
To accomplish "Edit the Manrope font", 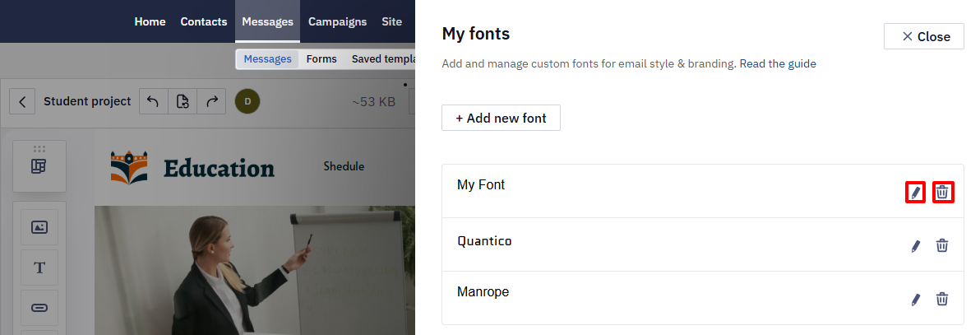I will (916, 300).
